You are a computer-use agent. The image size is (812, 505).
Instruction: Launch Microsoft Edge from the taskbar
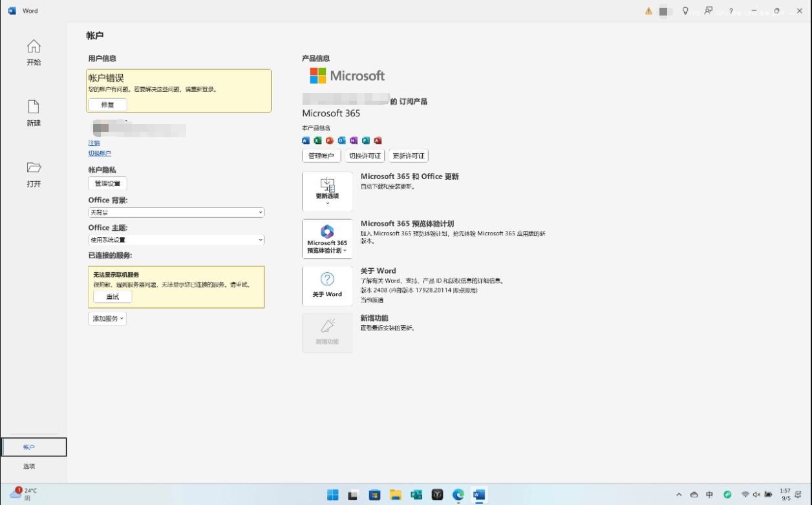[458, 495]
